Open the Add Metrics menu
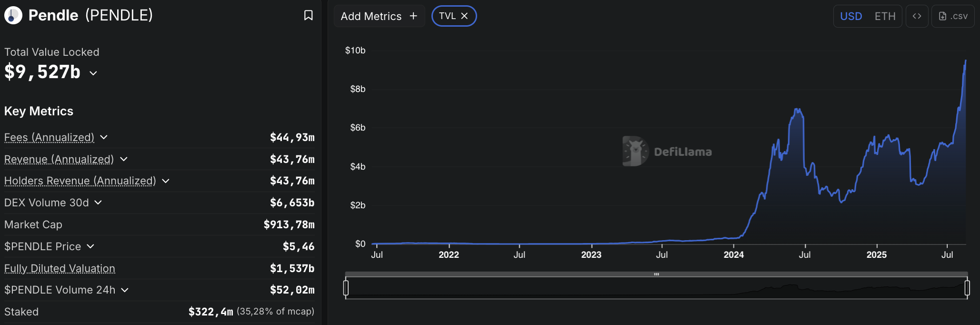 379,16
